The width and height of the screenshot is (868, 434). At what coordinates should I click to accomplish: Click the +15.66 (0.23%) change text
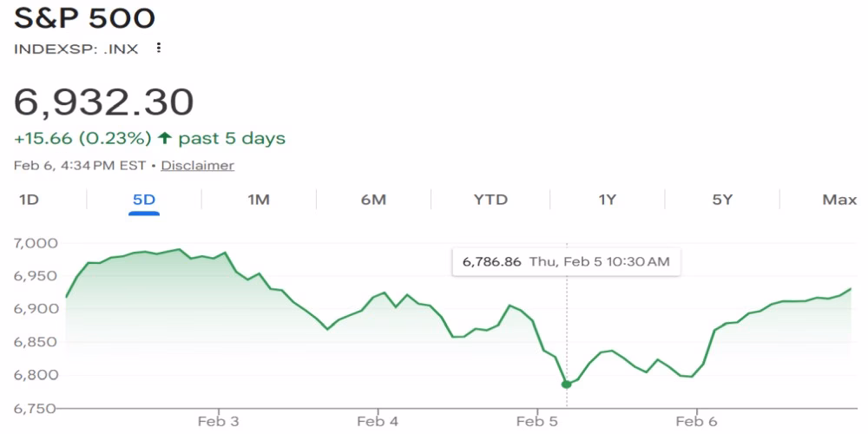(x=82, y=138)
